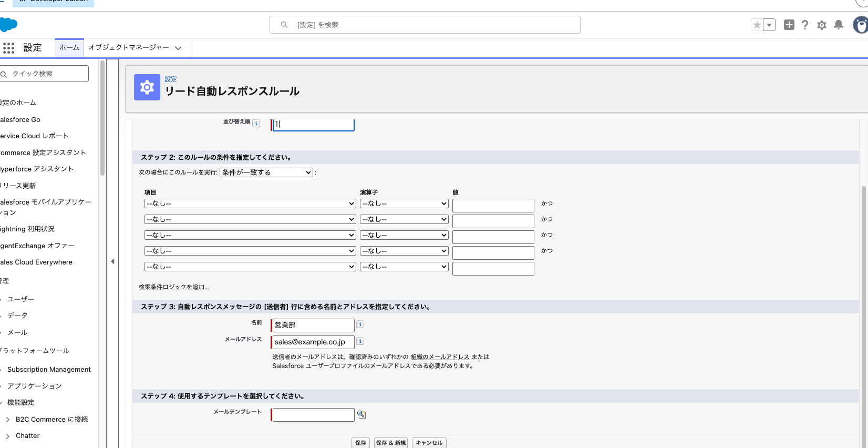Open Subscription Management in the sidebar
This screenshot has height=448, width=868.
[x=49, y=370]
